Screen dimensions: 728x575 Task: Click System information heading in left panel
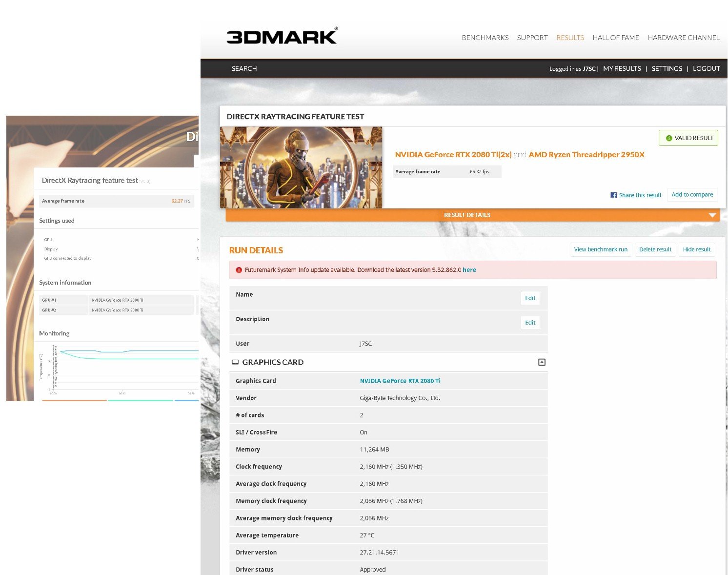click(65, 283)
